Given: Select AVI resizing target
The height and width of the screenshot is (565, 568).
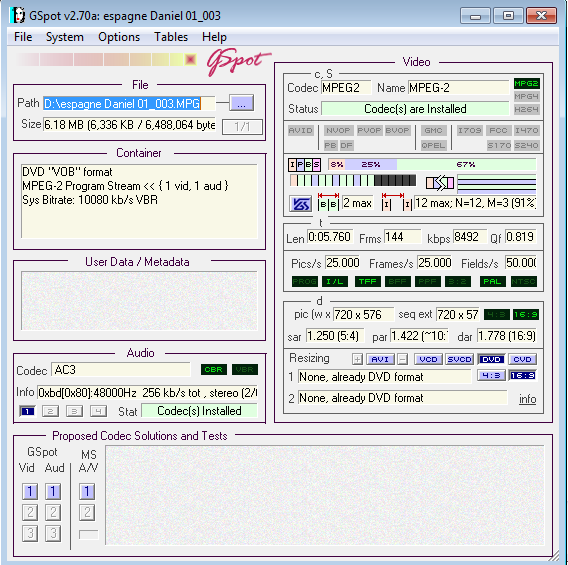Looking at the screenshot, I should tap(380, 359).
